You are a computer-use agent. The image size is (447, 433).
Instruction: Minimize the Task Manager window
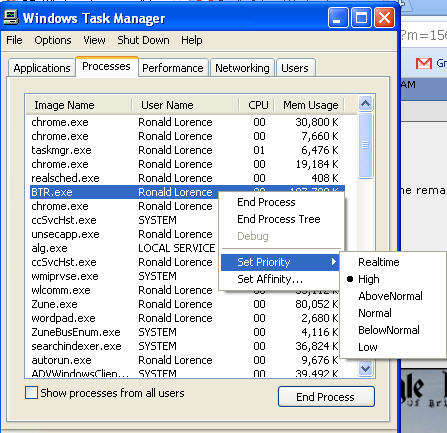point(338,18)
